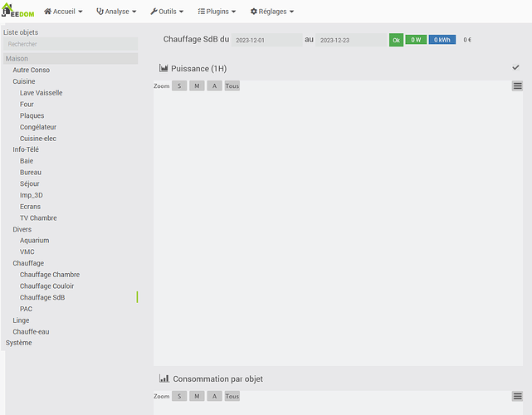Open Puissance chart hamburger menu
Image resolution: width=532 pixels, height=415 pixels.
click(x=517, y=86)
